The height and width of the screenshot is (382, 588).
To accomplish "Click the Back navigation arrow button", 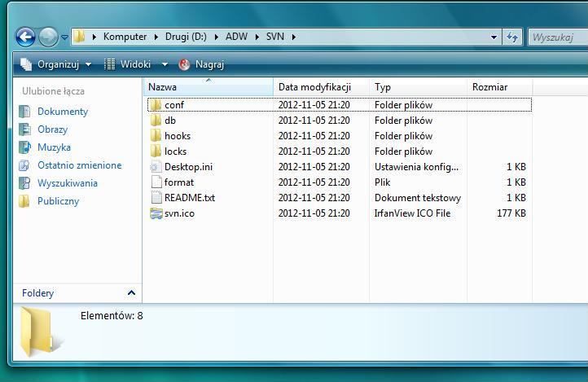I will tap(25, 37).
